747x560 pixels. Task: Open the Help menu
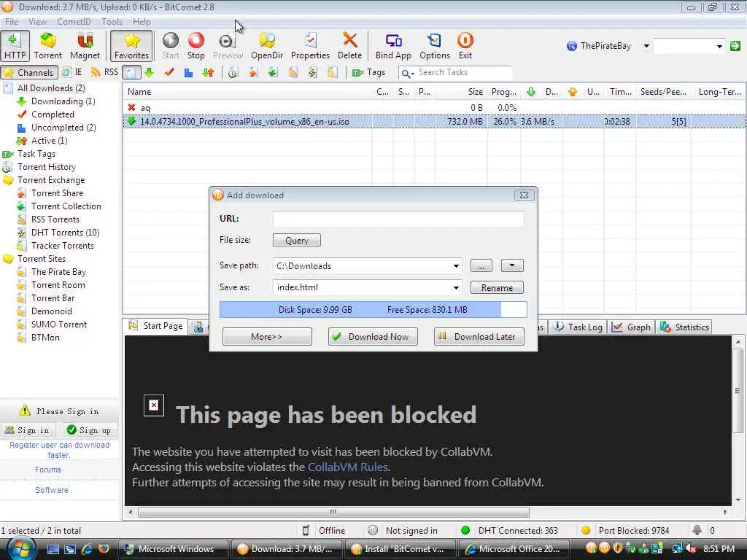tap(142, 22)
